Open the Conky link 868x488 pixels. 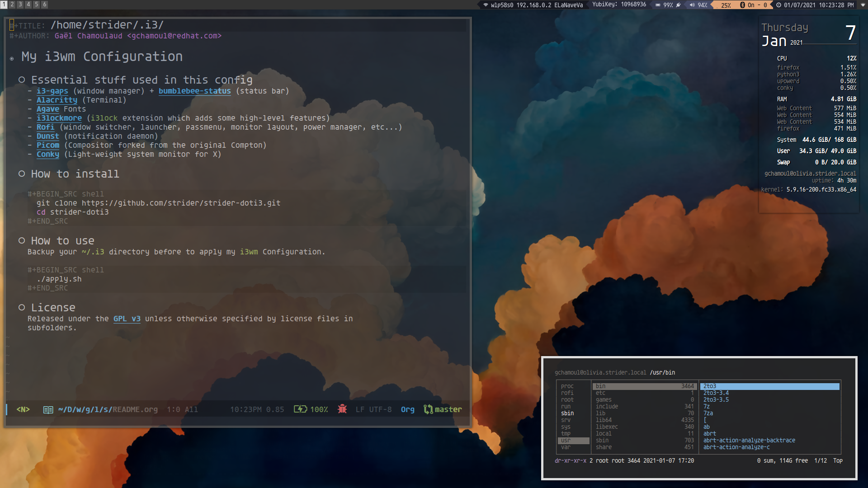tap(48, 154)
